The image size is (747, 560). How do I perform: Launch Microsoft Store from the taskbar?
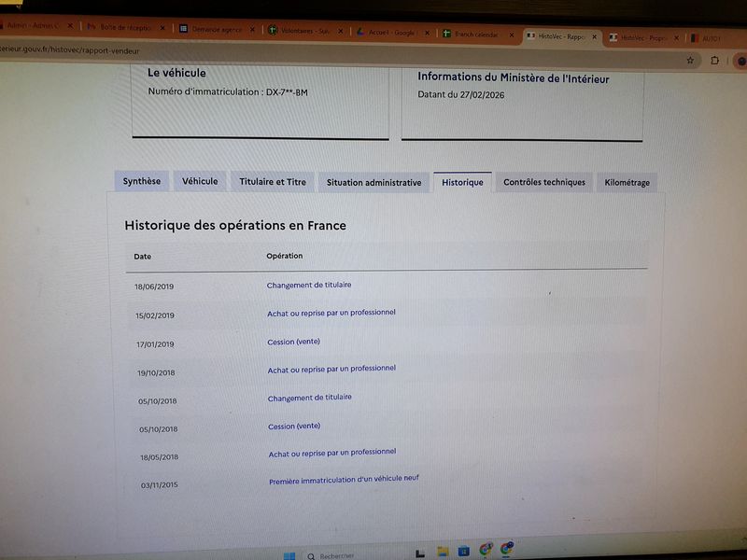(464, 552)
